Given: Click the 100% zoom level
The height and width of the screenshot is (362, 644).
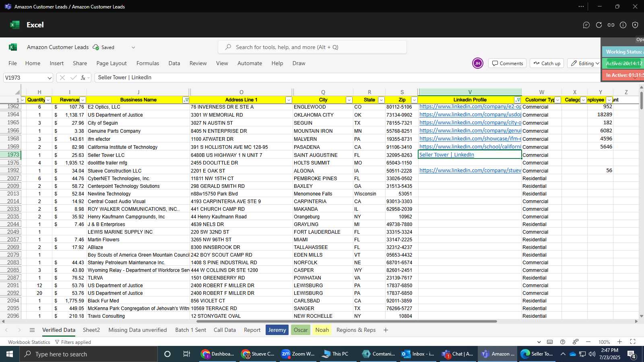Looking at the screenshot, I should click(604, 342).
